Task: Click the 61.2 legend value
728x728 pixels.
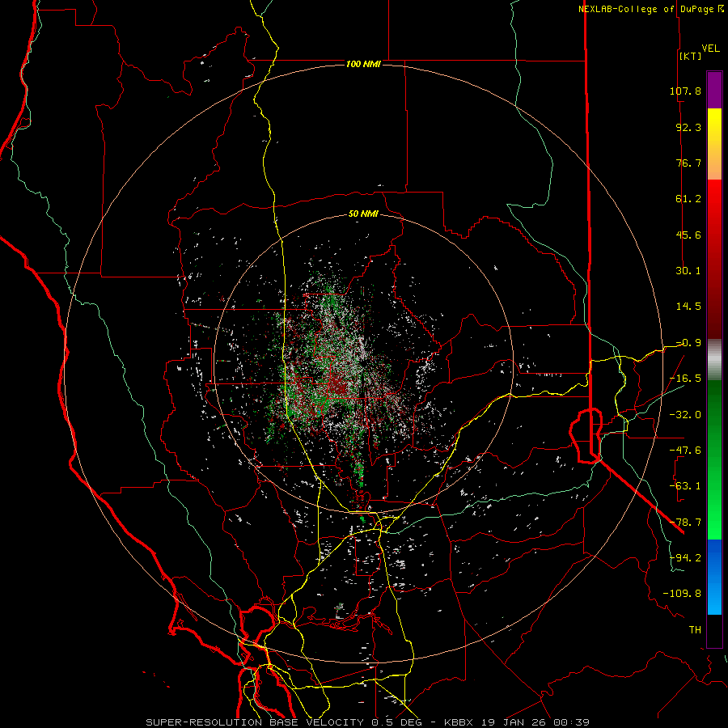Action: (688, 199)
